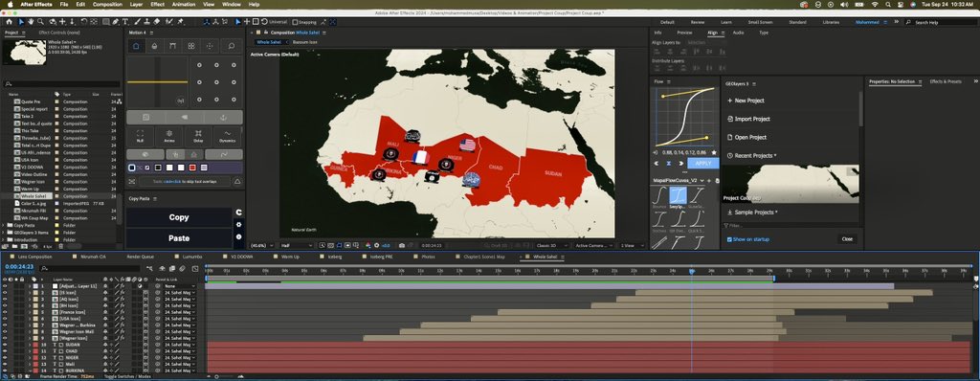Click the composition flowchart icon in timeline
The width and height of the screenshot is (980, 381).
pyautogui.click(x=149, y=268)
